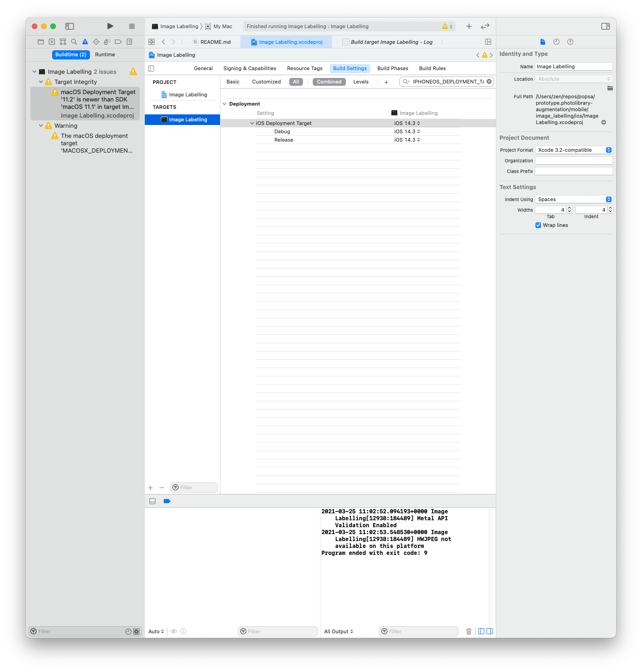Change Release iOS 14.3 value popup
This screenshot has height=672, width=642.
407,140
